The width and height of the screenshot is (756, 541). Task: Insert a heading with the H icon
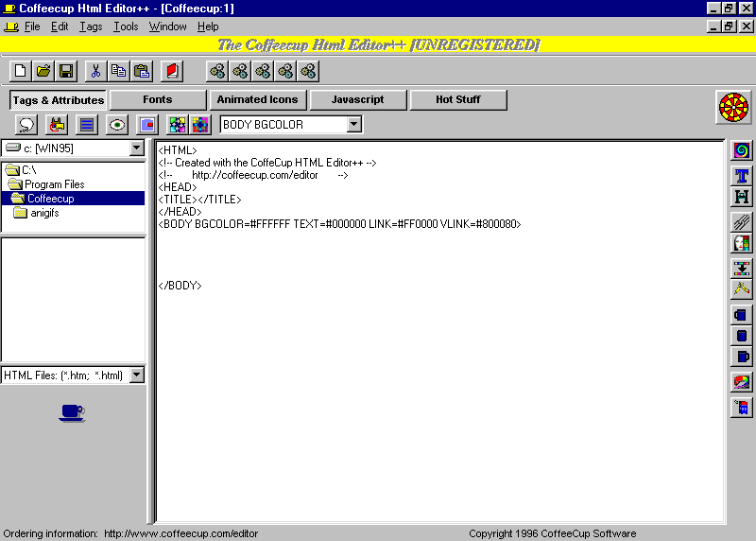point(741,197)
